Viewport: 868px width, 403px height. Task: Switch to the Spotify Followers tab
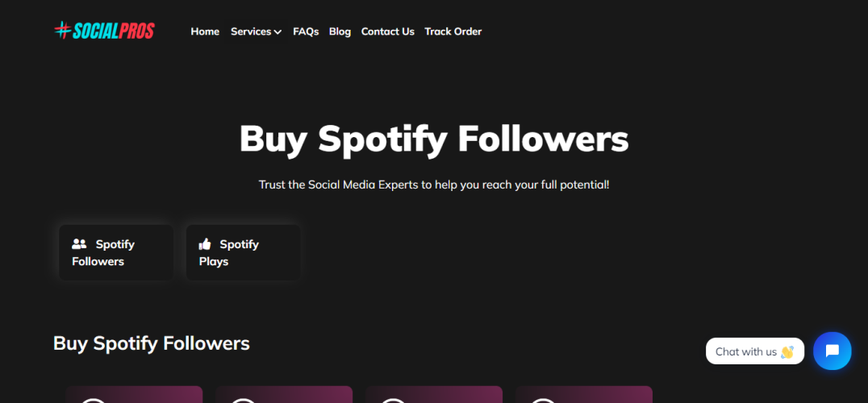point(115,252)
